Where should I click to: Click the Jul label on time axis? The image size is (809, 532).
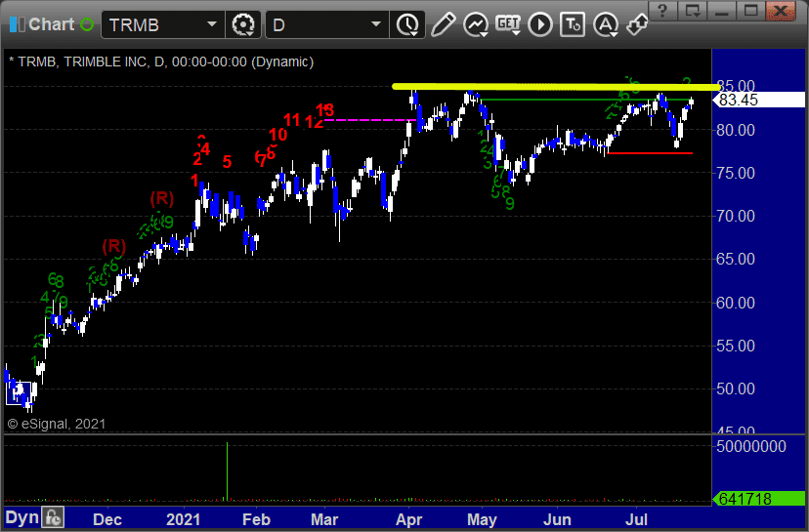636,519
